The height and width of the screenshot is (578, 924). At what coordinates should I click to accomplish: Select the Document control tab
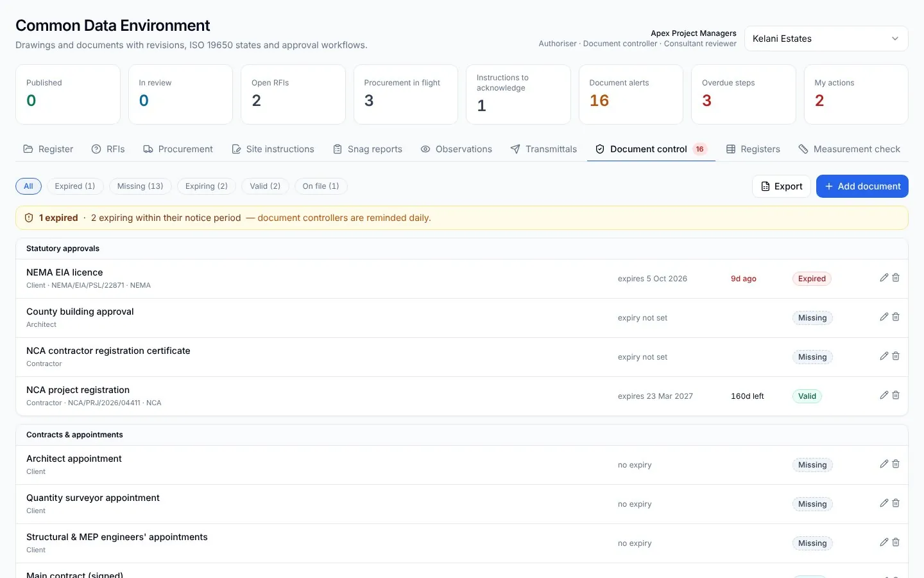[x=651, y=149]
